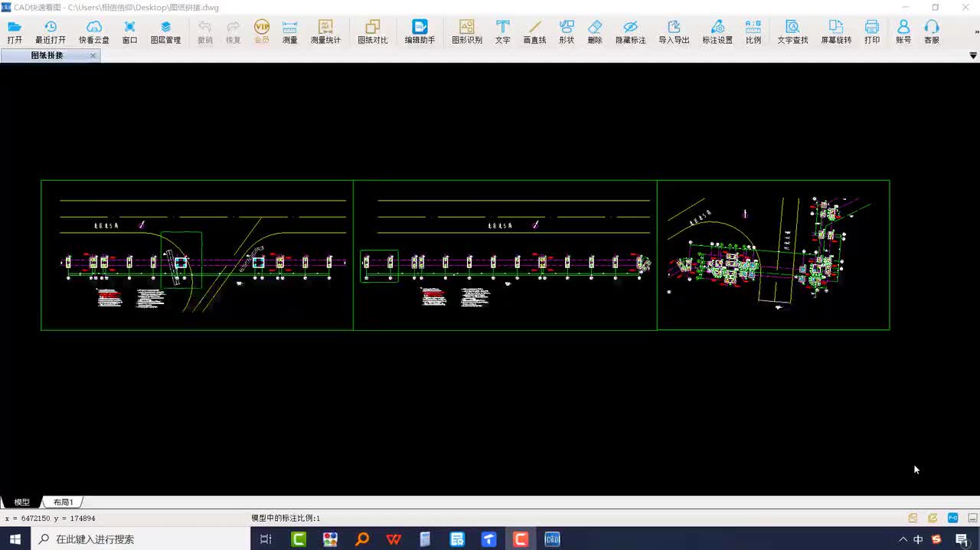Open the Windows notification center
The height and width of the screenshot is (550, 980).
pyautogui.click(x=962, y=539)
